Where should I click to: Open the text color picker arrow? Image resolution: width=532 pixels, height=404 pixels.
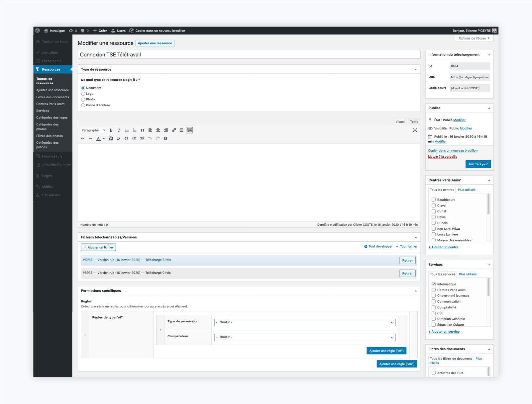[x=104, y=139]
